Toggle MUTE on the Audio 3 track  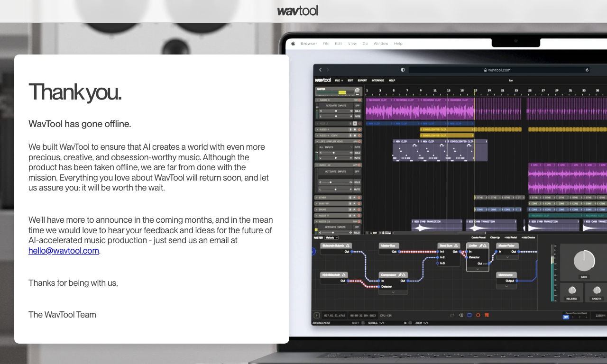coord(357,116)
